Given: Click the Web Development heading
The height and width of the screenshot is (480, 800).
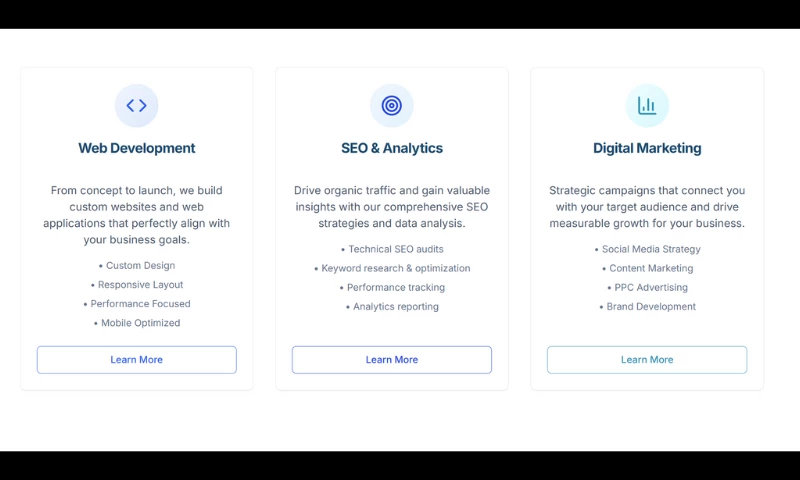Looking at the screenshot, I should [x=137, y=148].
